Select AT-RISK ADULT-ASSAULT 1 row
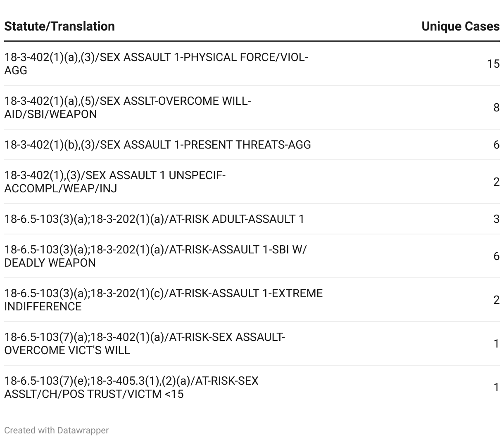The width and height of the screenshot is (504, 440). [154, 219]
